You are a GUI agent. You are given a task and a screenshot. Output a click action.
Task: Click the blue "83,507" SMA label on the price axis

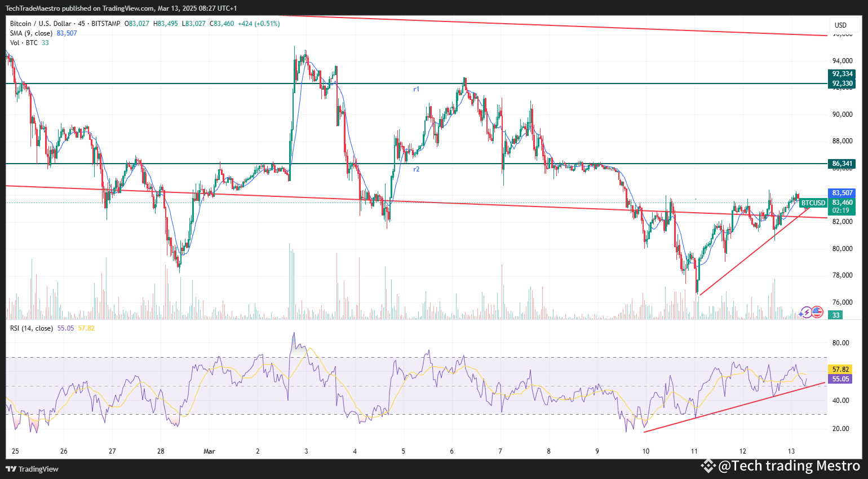click(843, 193)
